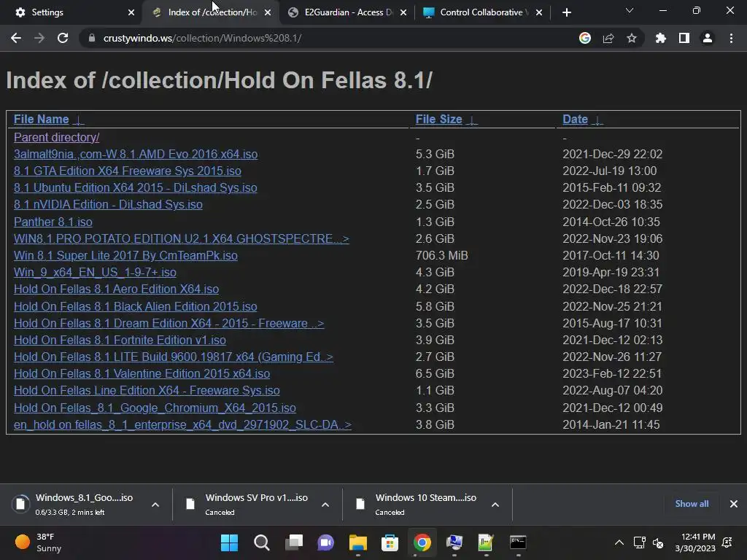Viewport: 747px width, 560px height.
Task: Click the address bar URL
Action: pyautogui.click(x=203, y=38)
